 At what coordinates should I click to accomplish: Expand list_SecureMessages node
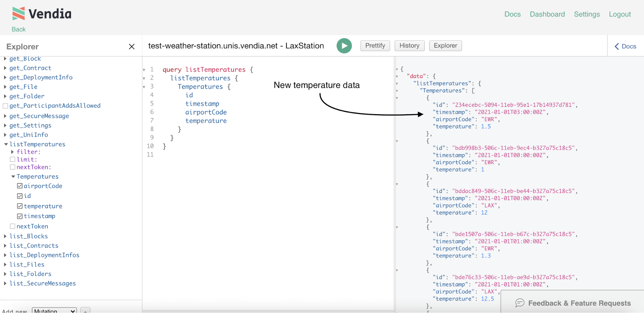tap(5, 283)
